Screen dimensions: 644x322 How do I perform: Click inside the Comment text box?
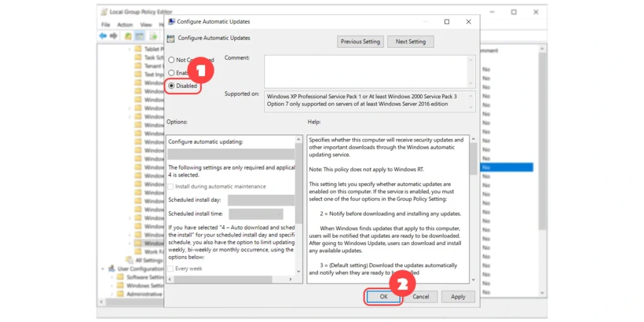(365, 72)
